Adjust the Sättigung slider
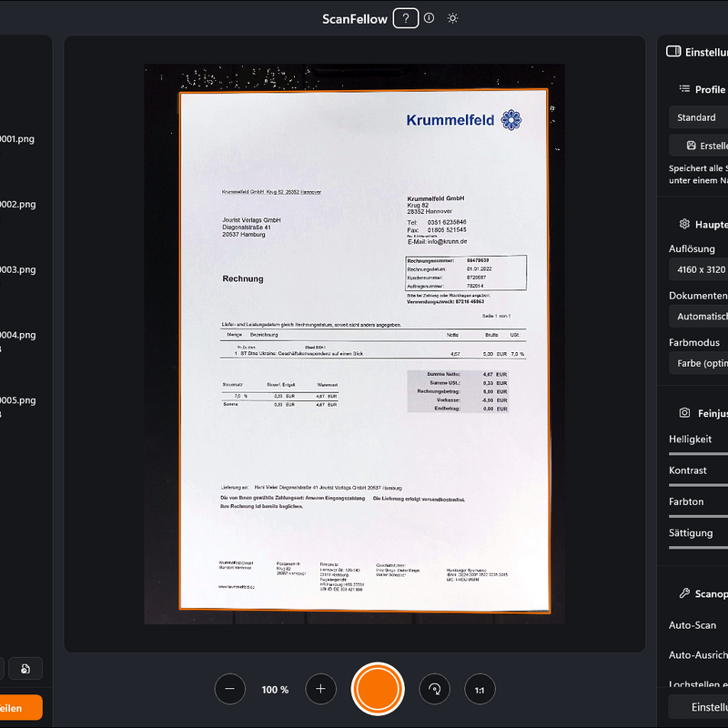 click(698, 548)
